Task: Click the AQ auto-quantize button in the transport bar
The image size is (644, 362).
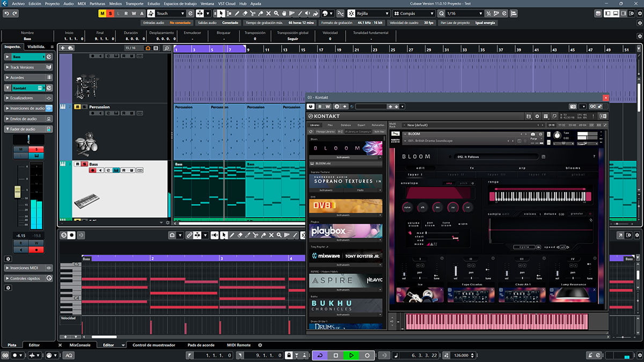Action: pos(69,355)
